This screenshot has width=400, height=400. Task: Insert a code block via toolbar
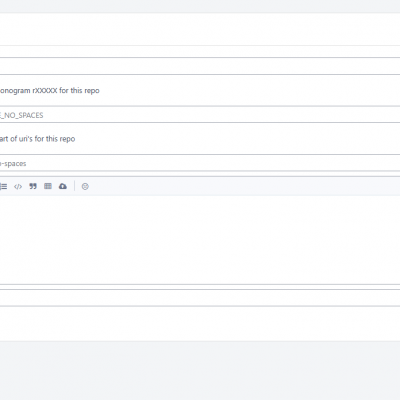click(18, 186)
